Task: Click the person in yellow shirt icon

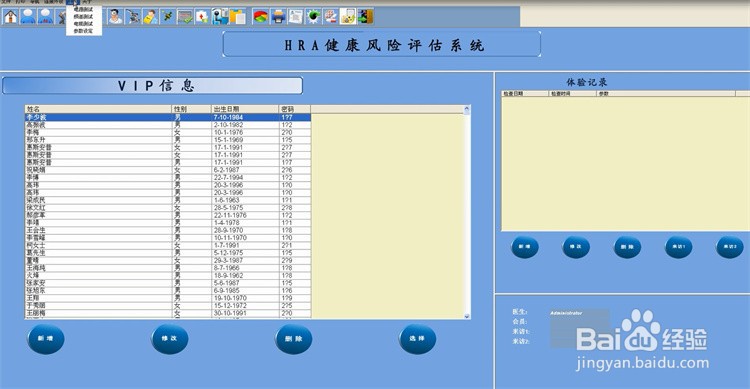Action: click(150, 17)
